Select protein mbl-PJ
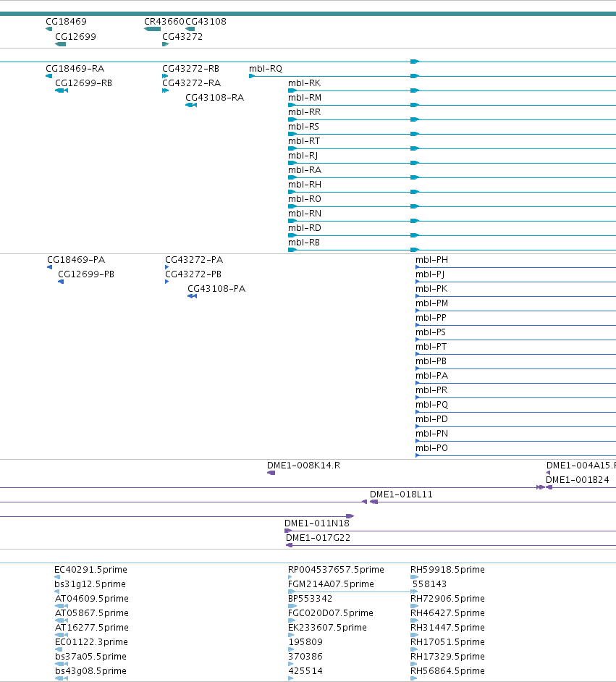Screen dimensions: 616x682 click(430, 274)
